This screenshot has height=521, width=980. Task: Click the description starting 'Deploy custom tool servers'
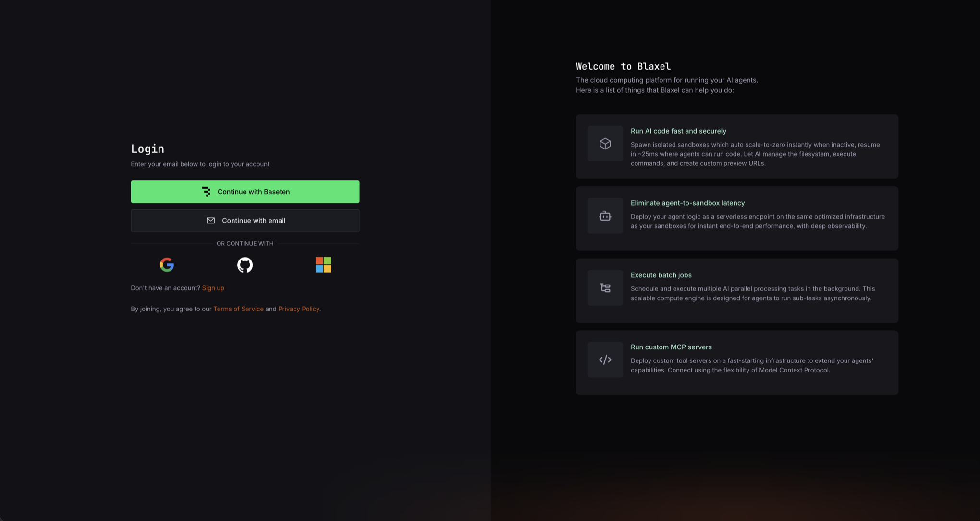coord(752,365)
